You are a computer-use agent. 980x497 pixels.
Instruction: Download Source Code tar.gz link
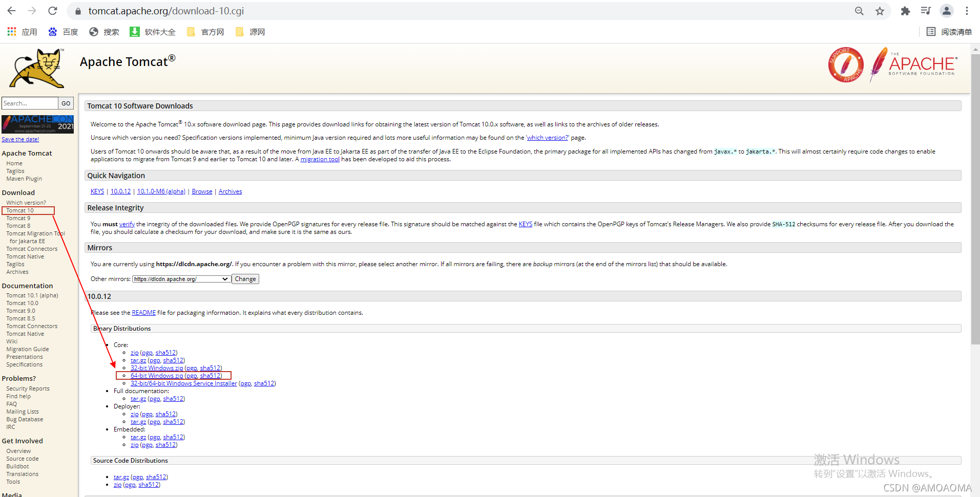(121, 477)
